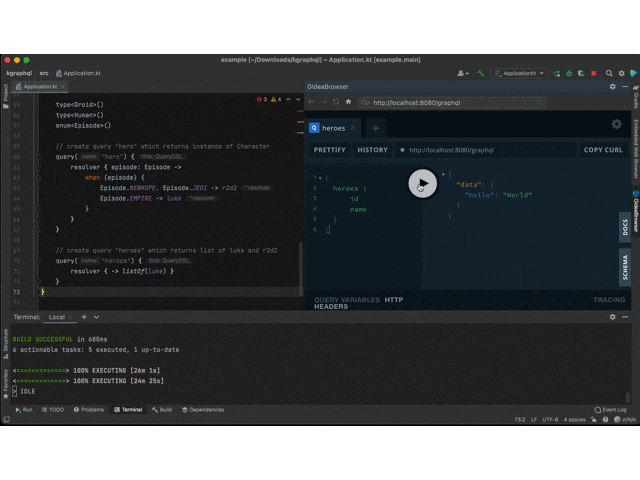Open IDE settings gear in main toolbar

click(621, 73)
